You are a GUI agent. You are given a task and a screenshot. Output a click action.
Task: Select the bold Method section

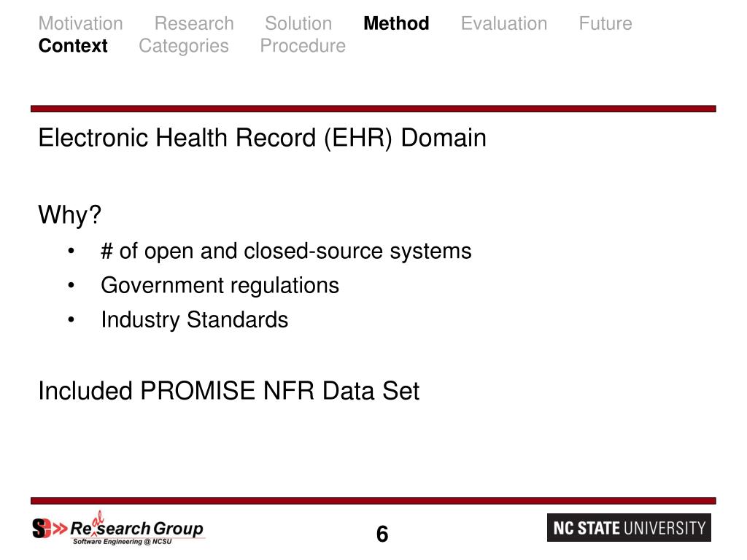coord(396,23)
